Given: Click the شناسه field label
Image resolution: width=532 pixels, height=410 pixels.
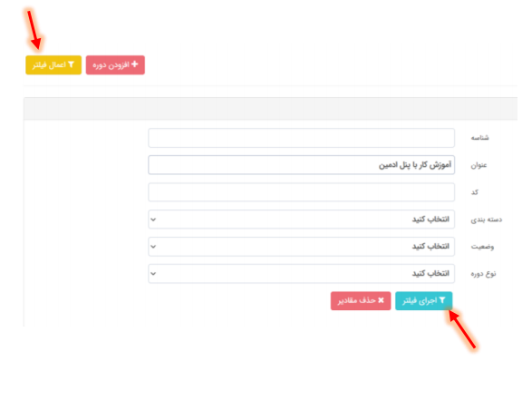Looking at the screenshot, I should click(479, 138).
